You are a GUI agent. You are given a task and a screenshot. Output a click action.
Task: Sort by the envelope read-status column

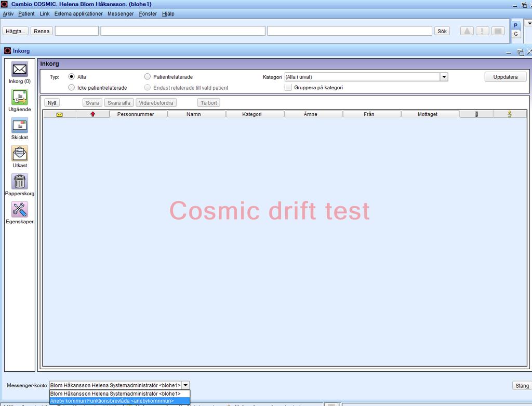[59, 114]
